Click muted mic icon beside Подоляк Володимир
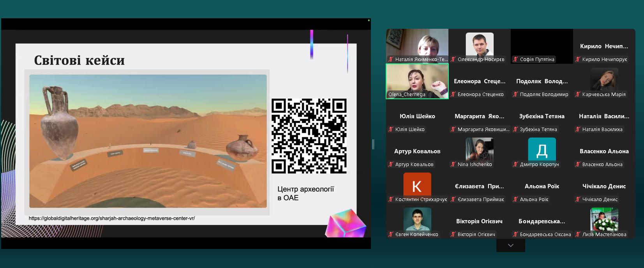Image resolution: width=644 pixels, height=268 pixels. click(515, 95)
